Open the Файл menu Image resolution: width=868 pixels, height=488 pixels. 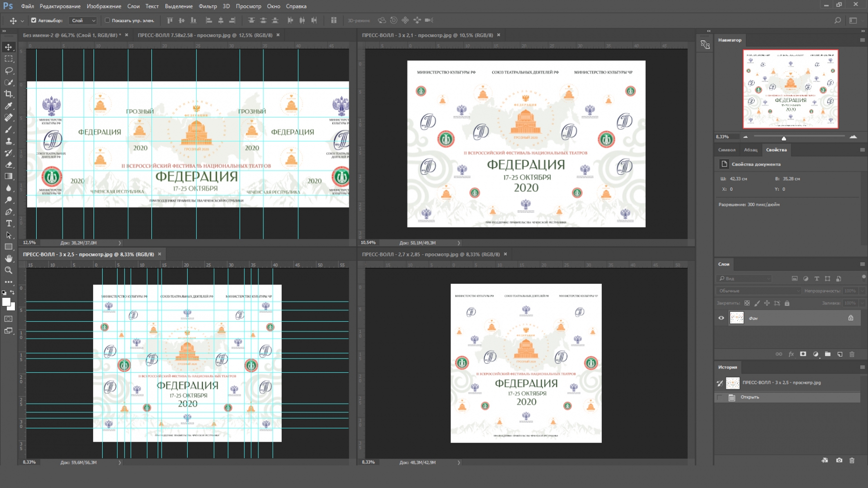coord(27,6)
